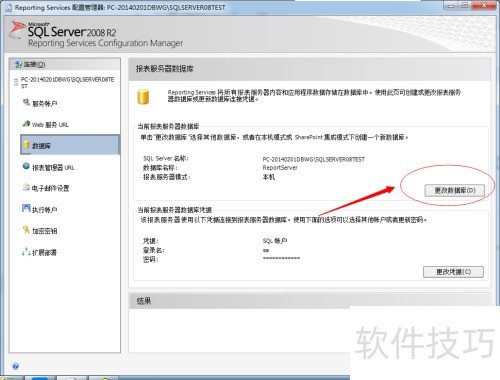Select the 数据库 database page
Image resolution: width=500 pixels, height=380 pixels.
(70, 145)
